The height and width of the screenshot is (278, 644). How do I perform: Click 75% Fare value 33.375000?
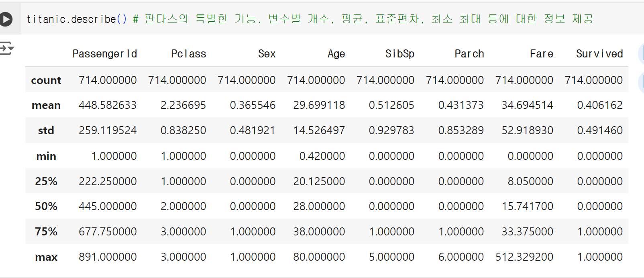(x=528, y=231)
